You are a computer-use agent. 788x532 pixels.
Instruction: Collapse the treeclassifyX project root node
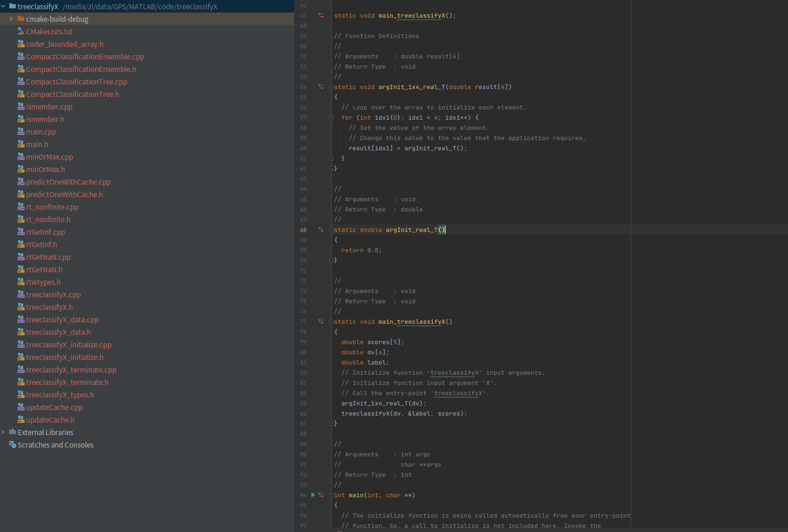coord(3,6)
